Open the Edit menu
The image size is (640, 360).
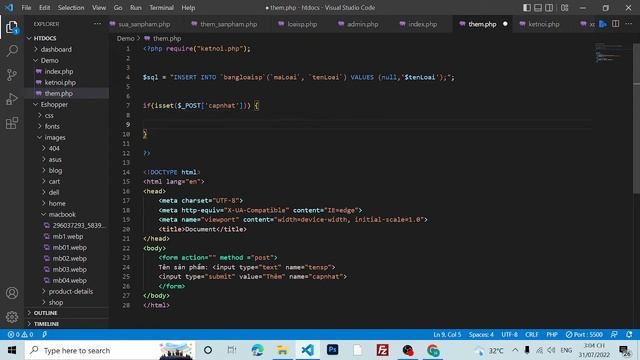44,7
